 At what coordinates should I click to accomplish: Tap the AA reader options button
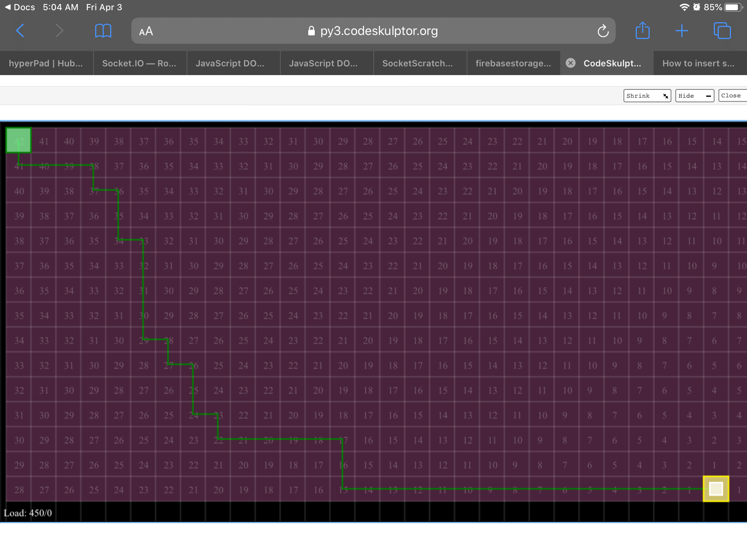pos(146,31)
